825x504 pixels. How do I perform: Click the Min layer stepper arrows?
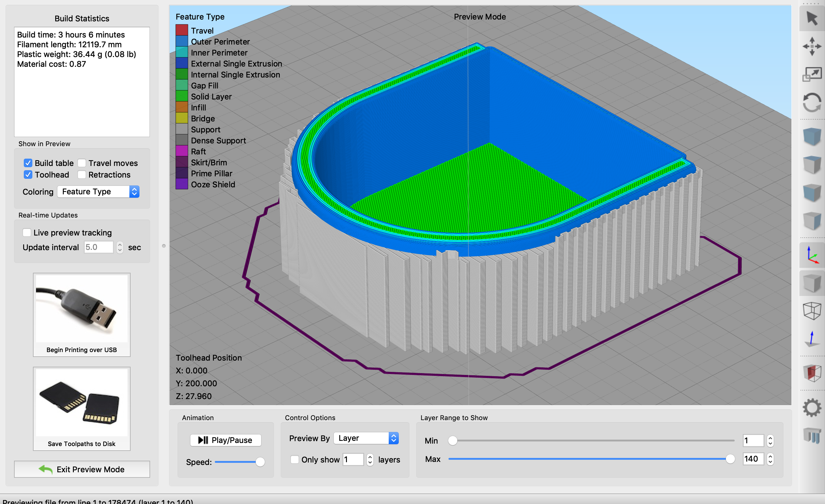click(x=770, y=441)
